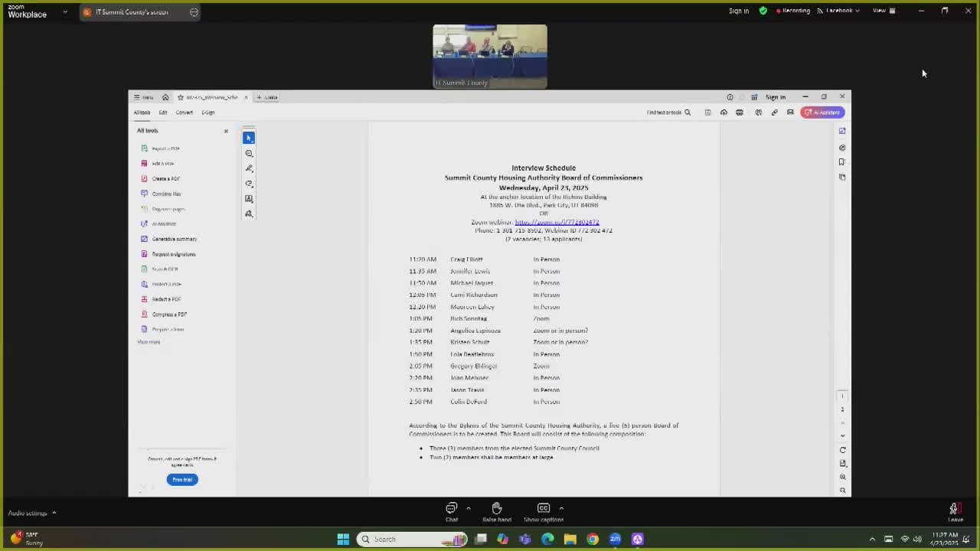Click the IT Summit County video thumbnail

[490, 56]
